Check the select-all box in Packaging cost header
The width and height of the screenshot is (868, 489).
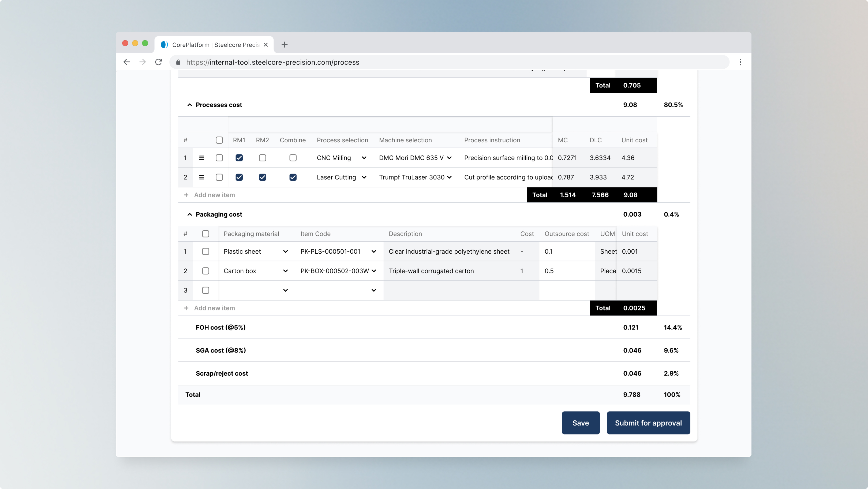(205, 233)
